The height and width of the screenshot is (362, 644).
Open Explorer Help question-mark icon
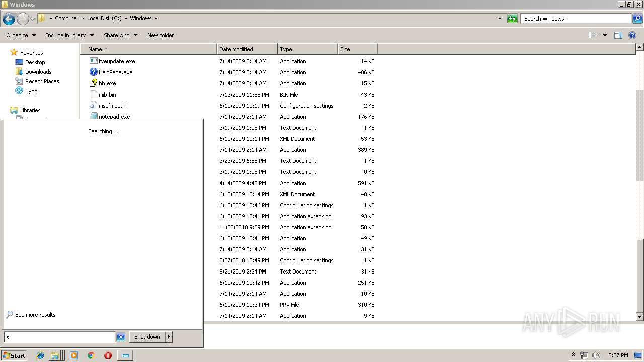(x=633, y=35)
